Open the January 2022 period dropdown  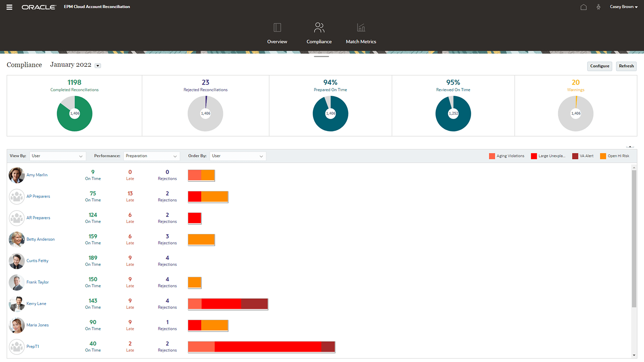[x=97, y=66]
